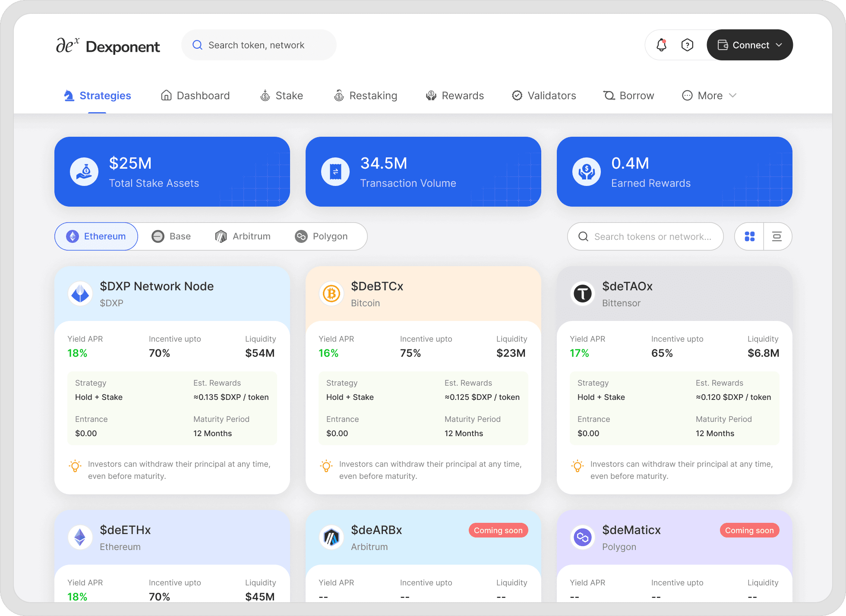Switch to the Restaking tab
The height and width of the screenshot is (616, 846).
(366, 95)
